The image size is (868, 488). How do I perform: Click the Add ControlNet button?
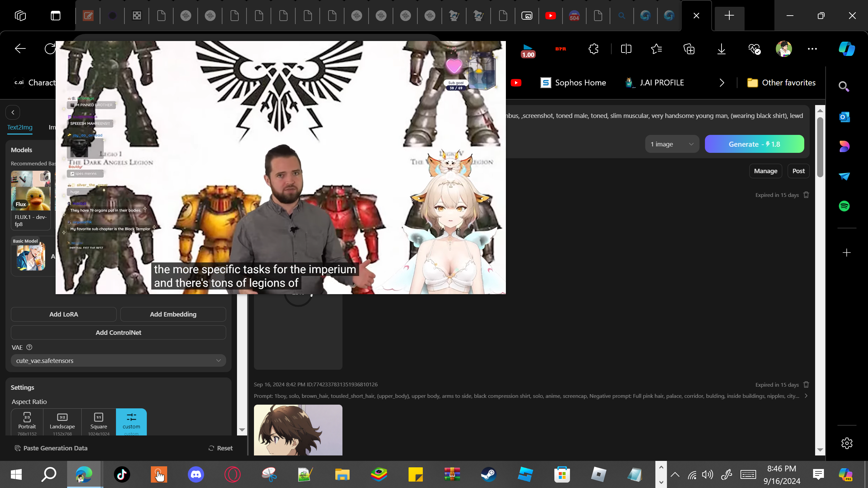point(118,332)
